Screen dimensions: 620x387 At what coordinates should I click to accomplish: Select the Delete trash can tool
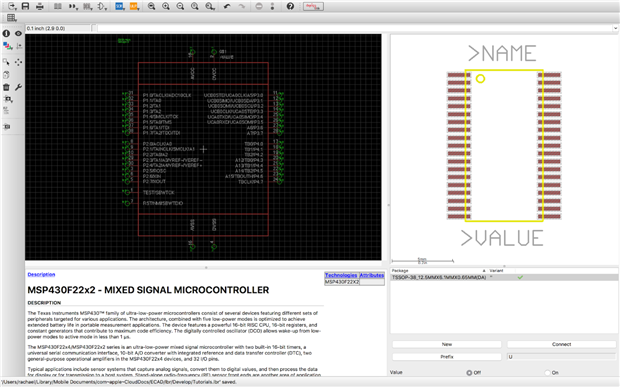click(6, 87)
